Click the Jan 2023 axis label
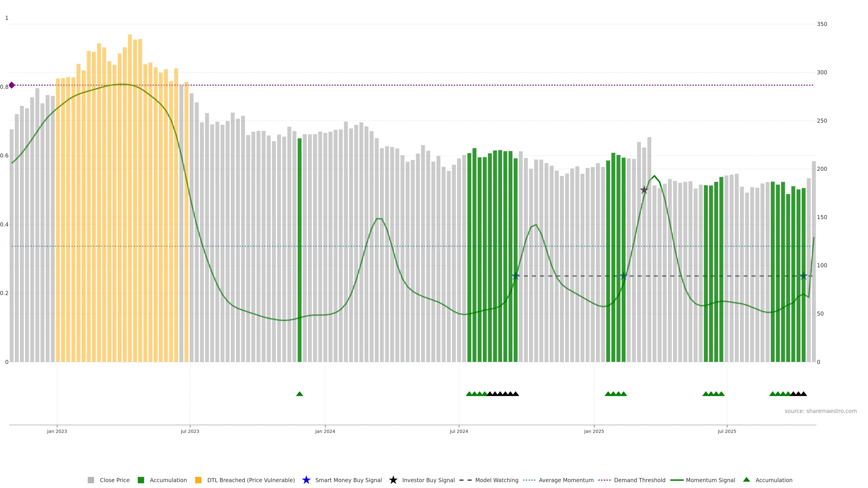868x488 pixels. pyautogui.click(x=57, y=431)
